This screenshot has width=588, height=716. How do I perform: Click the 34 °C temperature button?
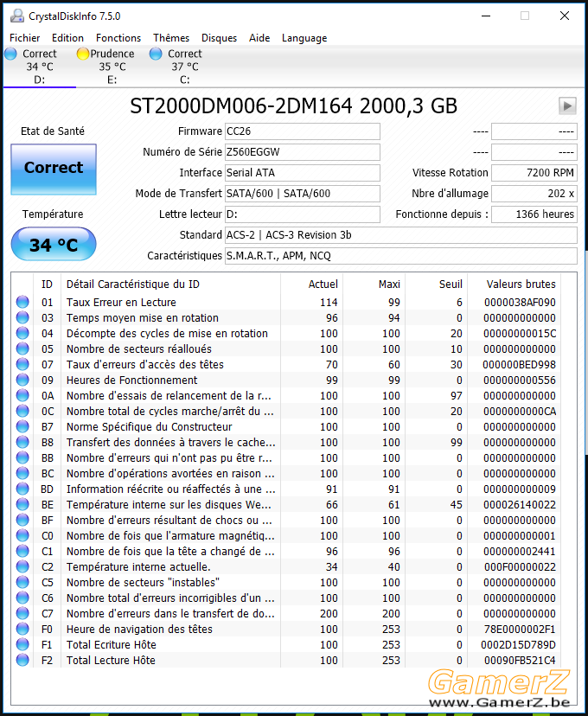pos(54,244)
